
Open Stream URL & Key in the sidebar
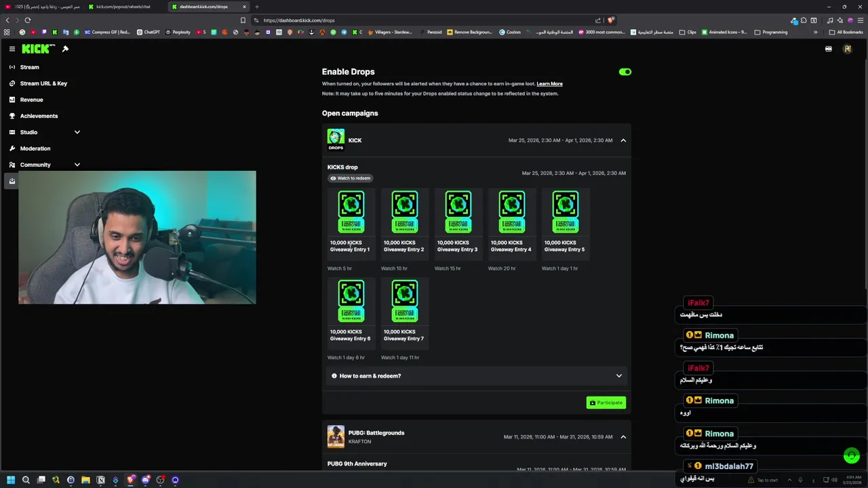[38, 83]
